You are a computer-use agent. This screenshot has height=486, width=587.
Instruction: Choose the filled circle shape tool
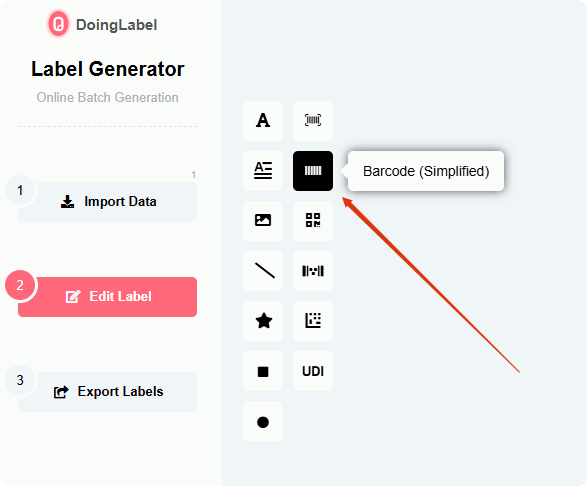coord(263,421)
